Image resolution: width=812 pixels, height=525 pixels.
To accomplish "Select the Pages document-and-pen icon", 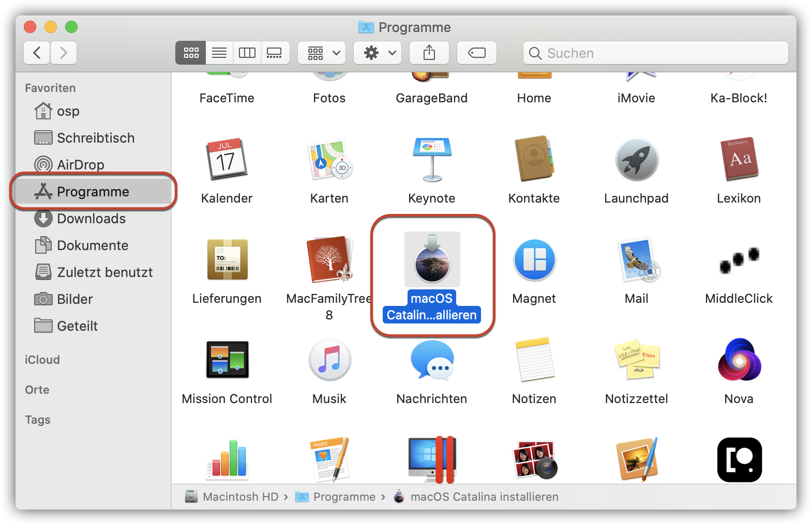I will (329, 459).
